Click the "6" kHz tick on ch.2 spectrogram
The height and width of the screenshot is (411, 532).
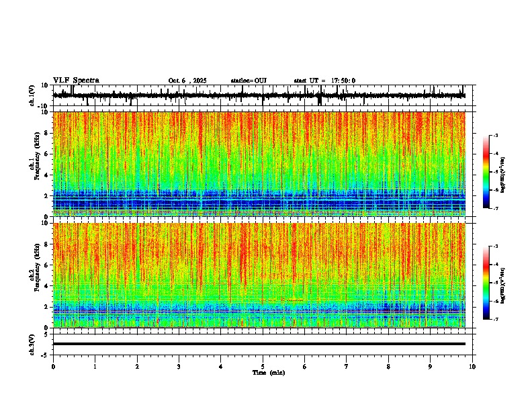(47, 265)
